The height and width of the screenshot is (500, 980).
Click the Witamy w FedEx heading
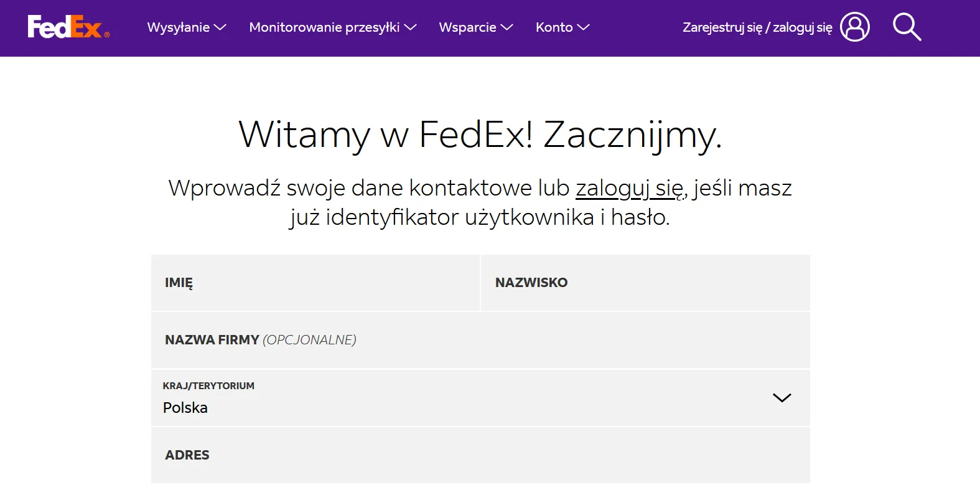tap(480, 134)
